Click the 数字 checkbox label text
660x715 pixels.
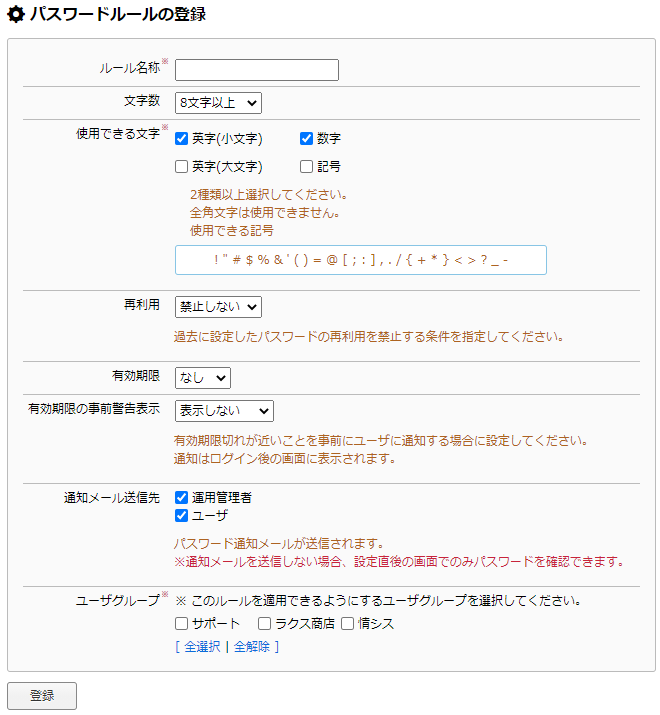(329, 139)
